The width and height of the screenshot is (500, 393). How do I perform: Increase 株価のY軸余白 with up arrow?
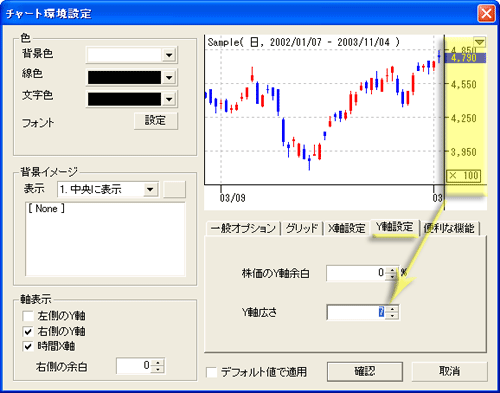point(392,270)
